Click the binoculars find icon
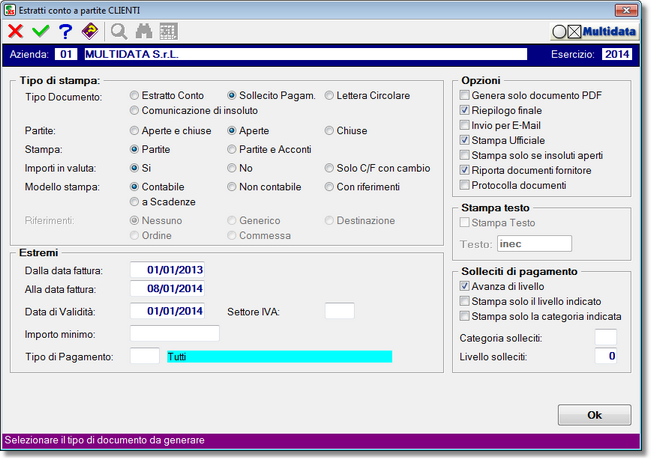 [144, 32]
